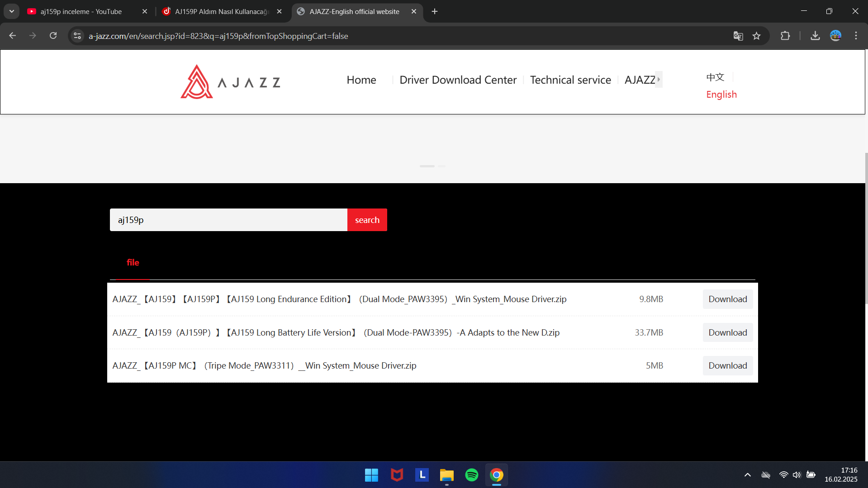Select the file results tab
The width and height of the screenshot is (868, 488).
133,263
